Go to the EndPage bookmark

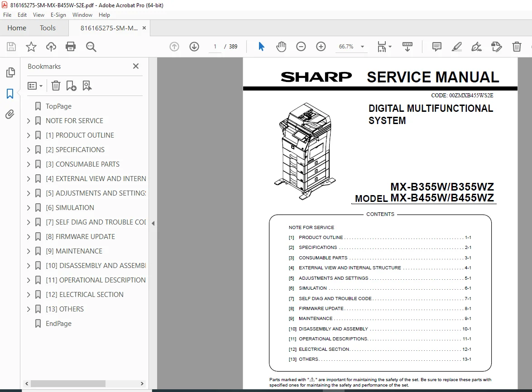pyautogui.click(x=59, y=324)
